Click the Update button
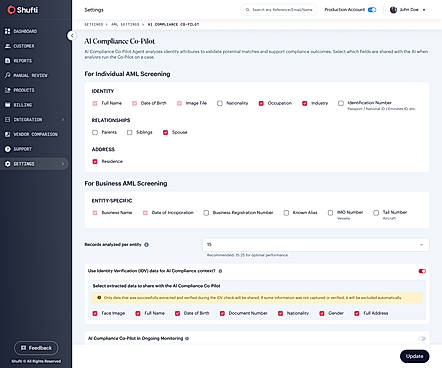This screenshot has width=442, height=368. pyautogui.click(x=414, y=356)
